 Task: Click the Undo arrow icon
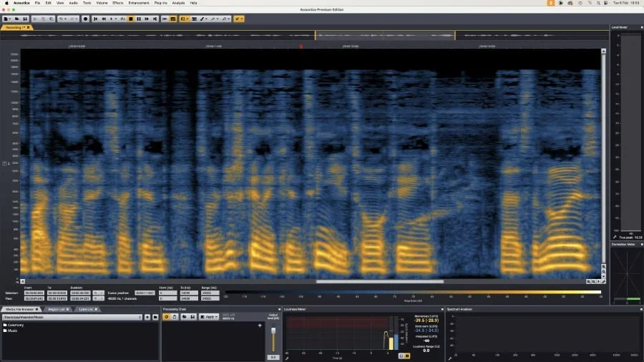point(61,19)
